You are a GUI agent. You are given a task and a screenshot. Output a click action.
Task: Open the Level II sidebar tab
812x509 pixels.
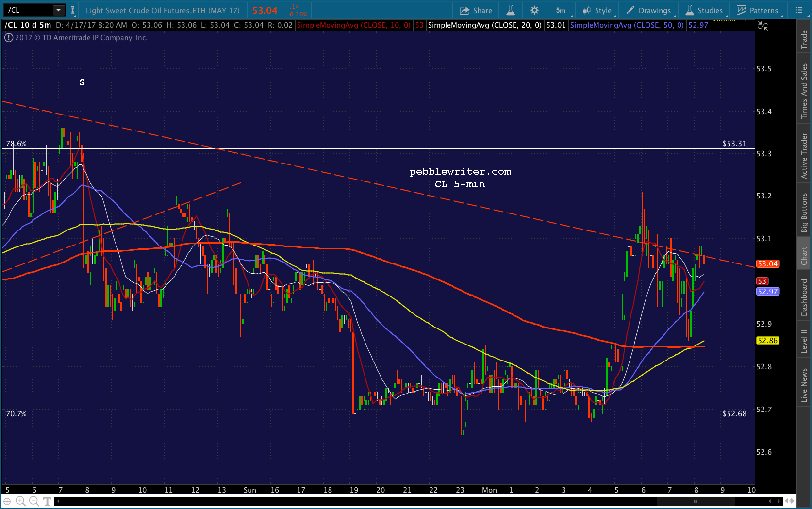(804, 341)
